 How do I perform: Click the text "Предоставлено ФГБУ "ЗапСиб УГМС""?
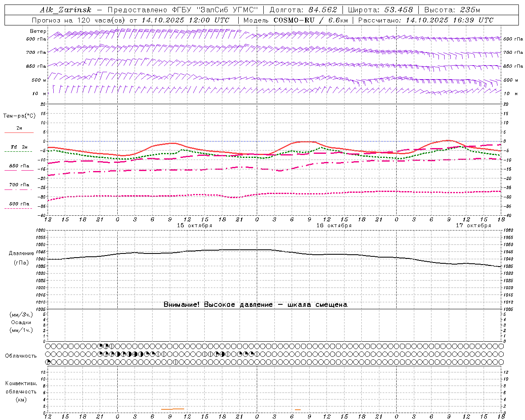183,10
